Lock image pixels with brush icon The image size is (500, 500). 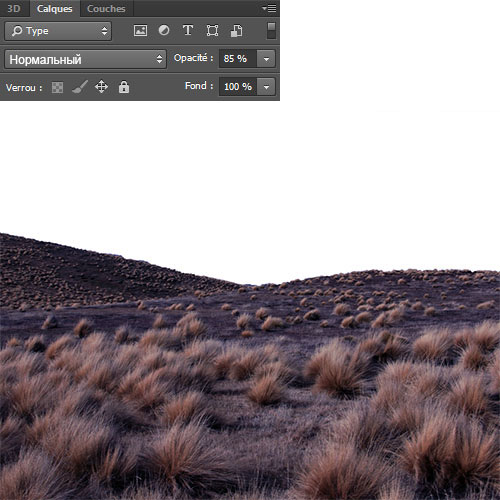80,87
